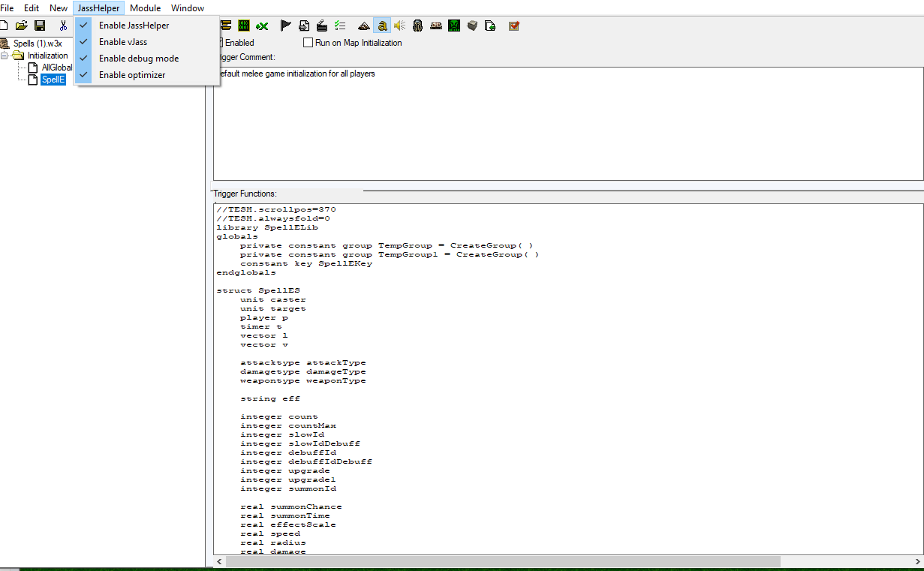Toggle Enable debug mode option
Image resolution: width=924 pixels, height=571 pixels.
tap(139, 59)
